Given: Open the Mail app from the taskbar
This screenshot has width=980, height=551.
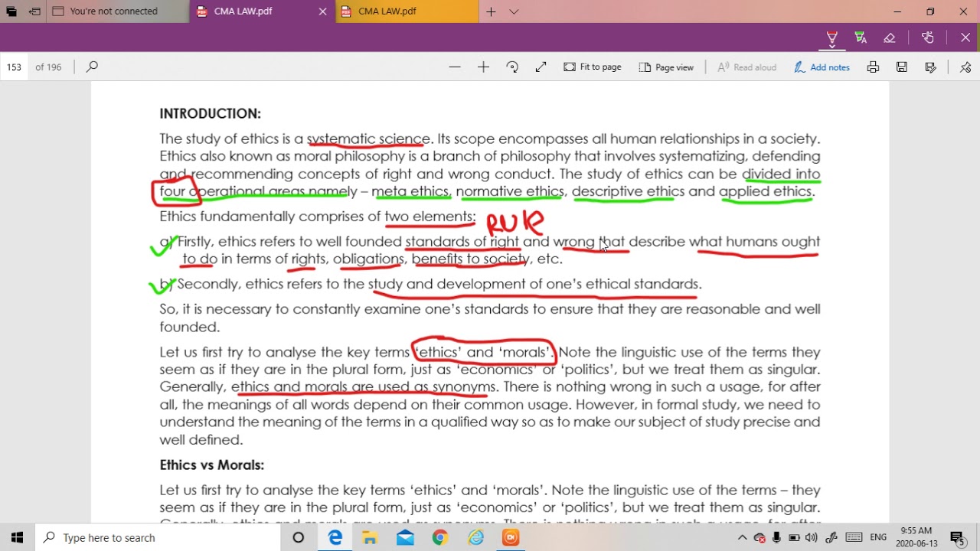Looking at the screenshot, I should pos(405,537).
